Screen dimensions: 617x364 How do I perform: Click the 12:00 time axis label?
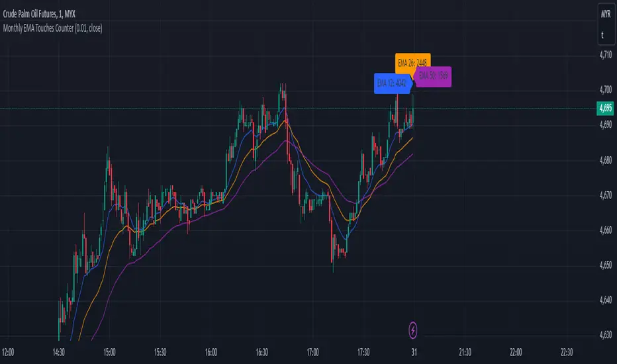pos(8,352)
